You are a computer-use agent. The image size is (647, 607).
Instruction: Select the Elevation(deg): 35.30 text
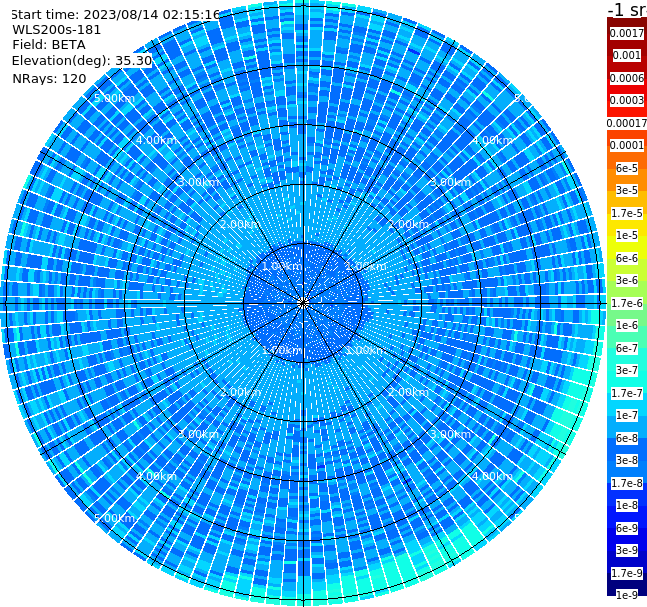click(x=82, y=61)
